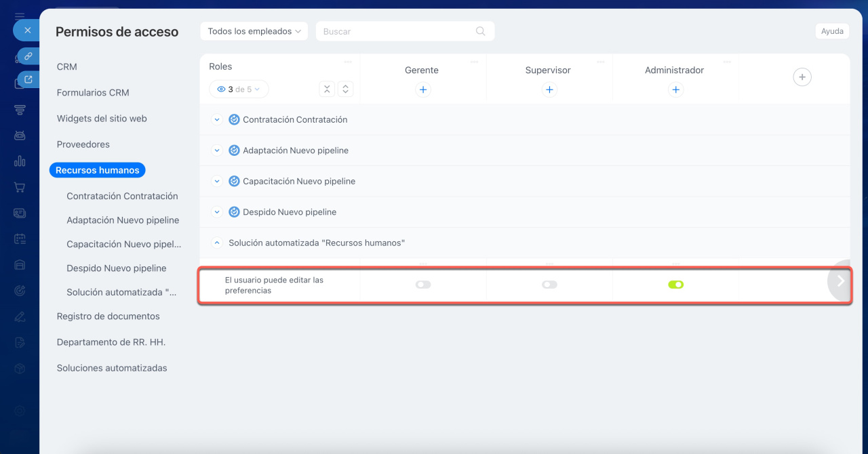Open the three-dots menu of Gerente column
The width and height of the screenshot is (868, 454).
[x=475, y=62]
